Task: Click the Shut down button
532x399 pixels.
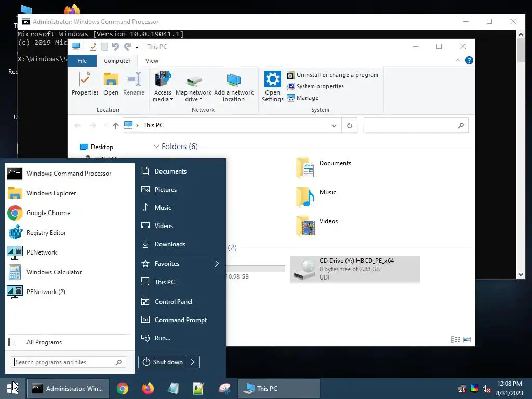Action: tap(163, 362)
